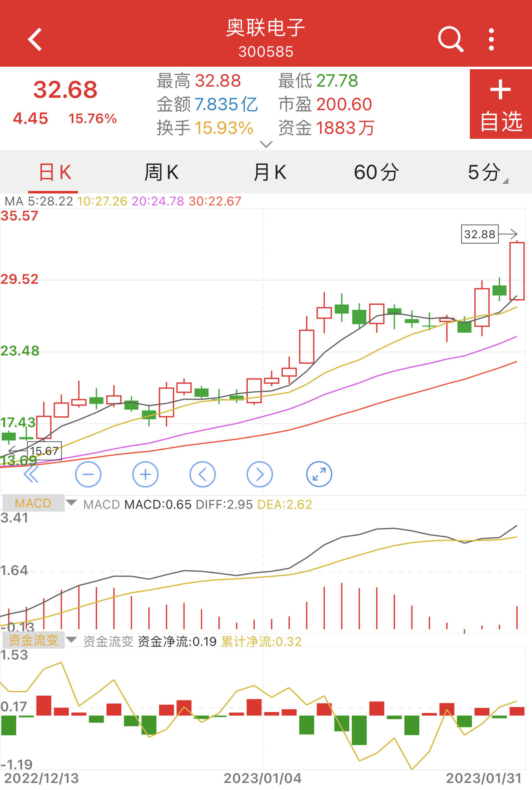Switch to 周K weekly chart tab
This screenshot has height=790, width=532.
point(161,172)
